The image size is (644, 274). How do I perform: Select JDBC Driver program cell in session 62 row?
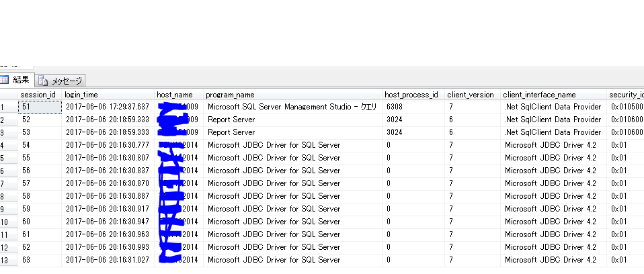coord(293,247)
